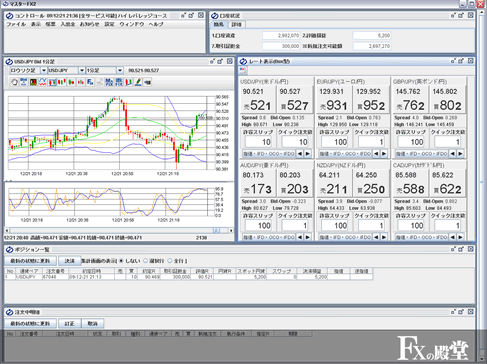
Task: Click the chart horizontal scrollbar thumb
Action: click(216, 230)
